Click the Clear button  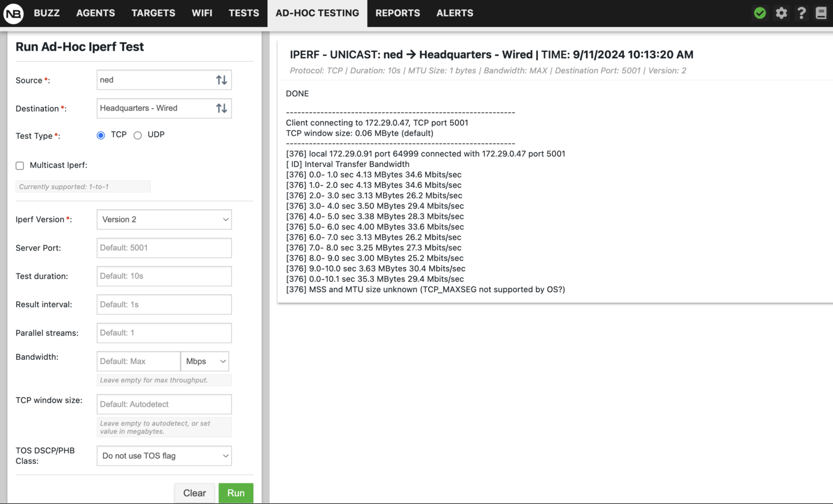pyautogui.click(x=194, y=493)
